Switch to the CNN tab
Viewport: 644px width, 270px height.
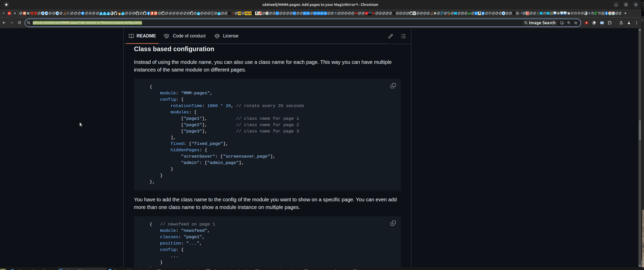click(9, 13)
